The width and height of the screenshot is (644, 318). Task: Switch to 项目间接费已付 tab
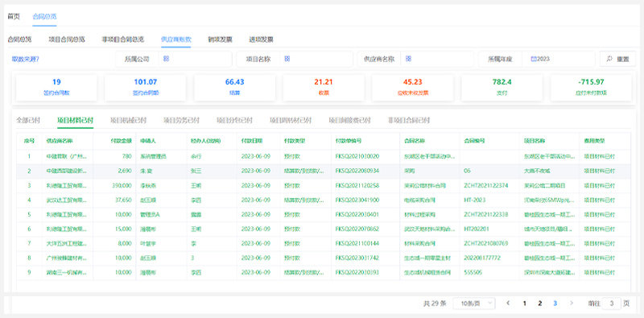(x=349, y=121)
